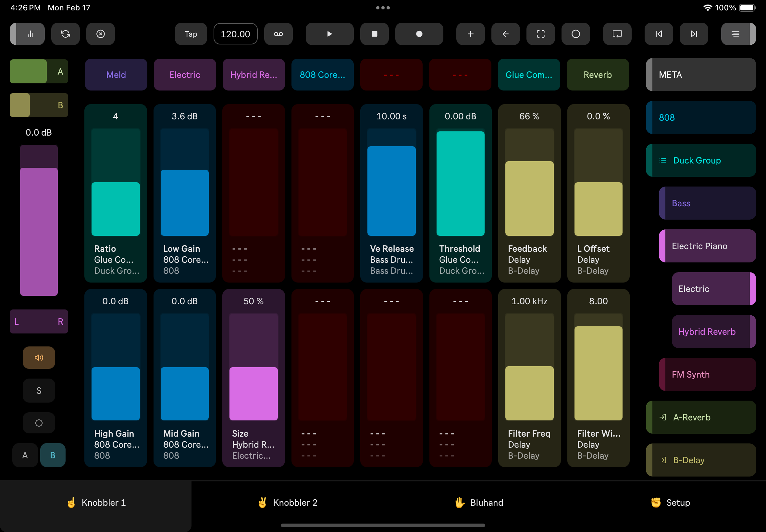The height and width of the screenshot is (532, 766).
Task: Click the circled X icon
Action: tap(100, 34)
